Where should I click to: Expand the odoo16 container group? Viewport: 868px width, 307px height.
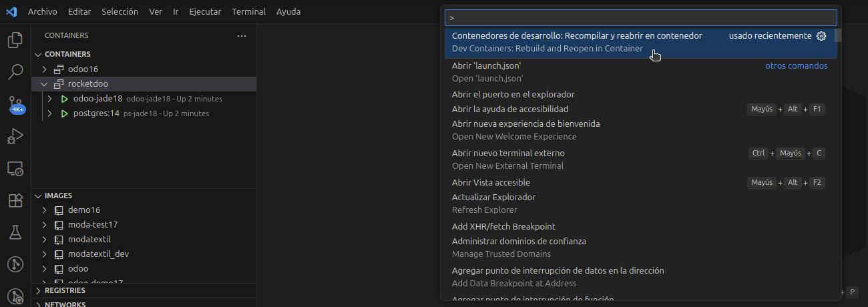(x=44, y=69)
